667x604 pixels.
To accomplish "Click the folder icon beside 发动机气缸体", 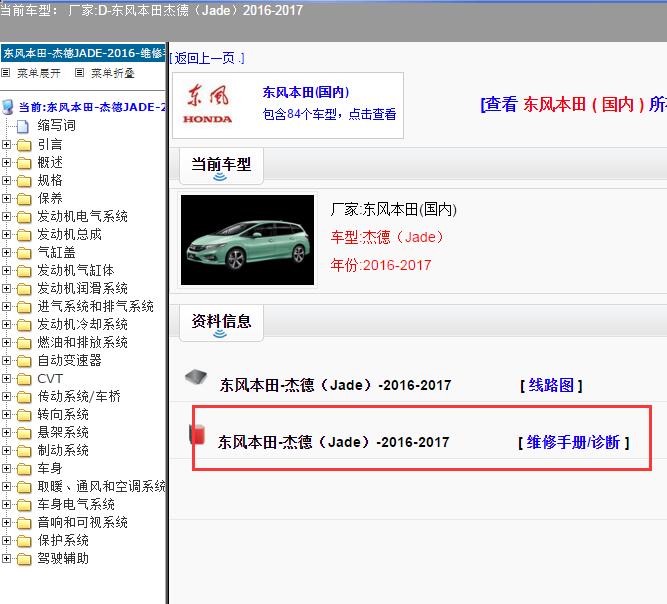I will 24,271.
